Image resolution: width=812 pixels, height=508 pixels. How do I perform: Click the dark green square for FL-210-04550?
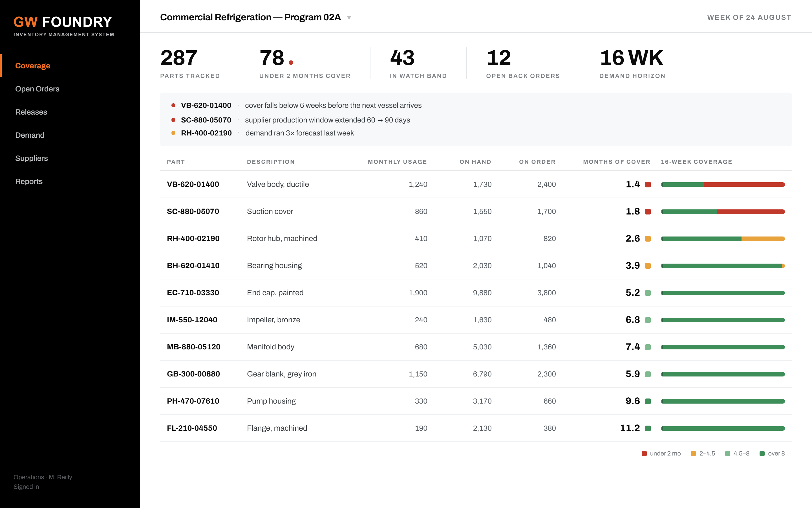pyautogui.click(x=648, y=428)
